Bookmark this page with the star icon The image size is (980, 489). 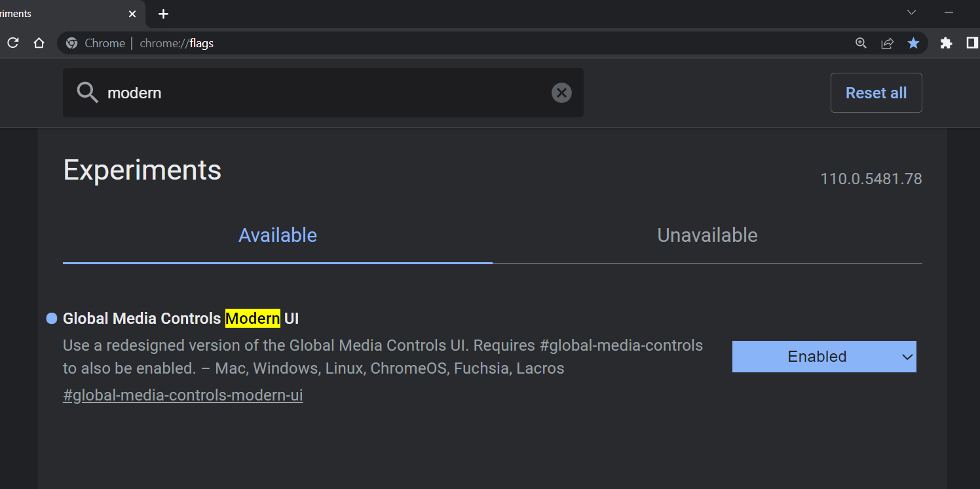click(913, 43)
